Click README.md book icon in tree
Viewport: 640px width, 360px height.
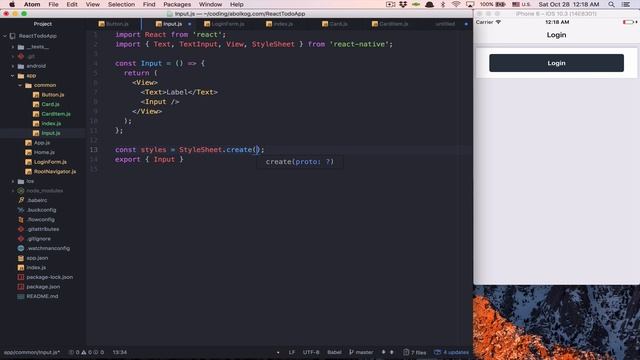tap(21, 296)
